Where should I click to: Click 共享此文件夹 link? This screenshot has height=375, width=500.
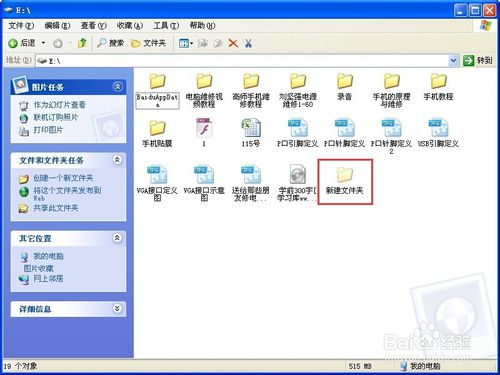point(56,208)
